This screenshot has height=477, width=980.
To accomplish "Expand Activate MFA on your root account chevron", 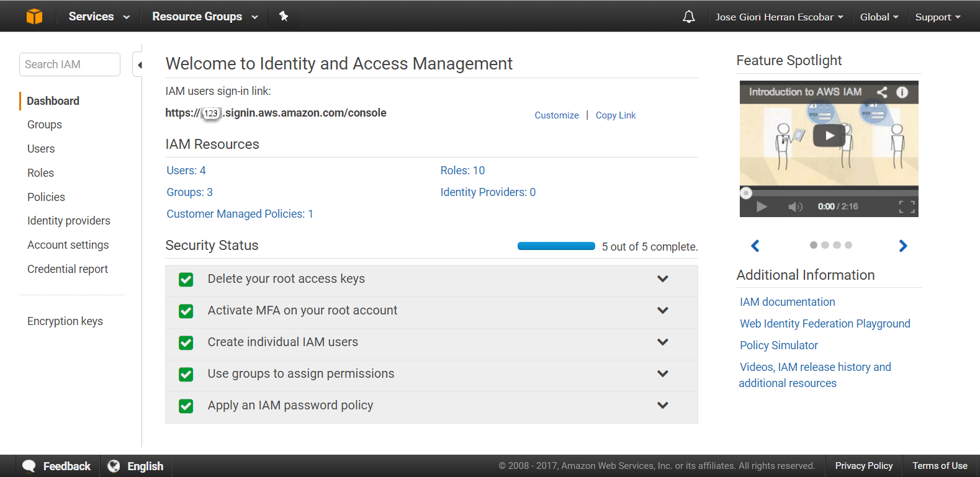I will [x=663, y=311].
